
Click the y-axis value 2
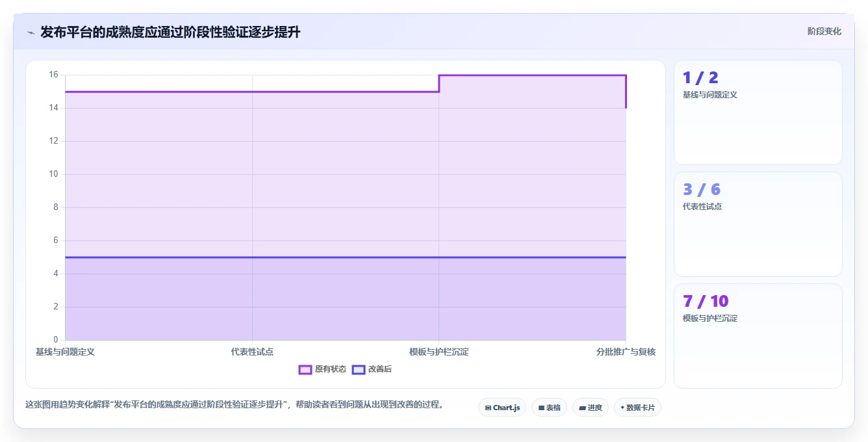coord(56,307)
